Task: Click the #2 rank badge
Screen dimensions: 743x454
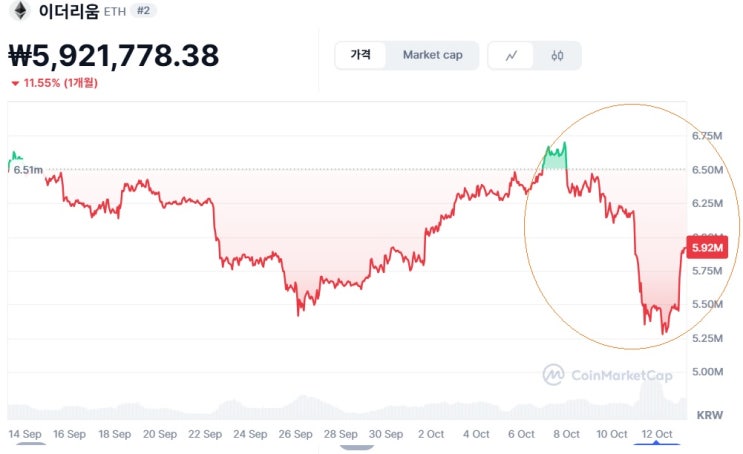Action: point(145,11)
